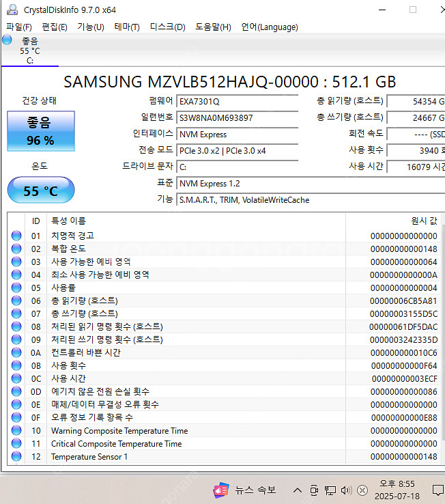Viewport: 445px width, 504px height.
Task: Click the total host reads value 54354
Action: pos(416,102)
